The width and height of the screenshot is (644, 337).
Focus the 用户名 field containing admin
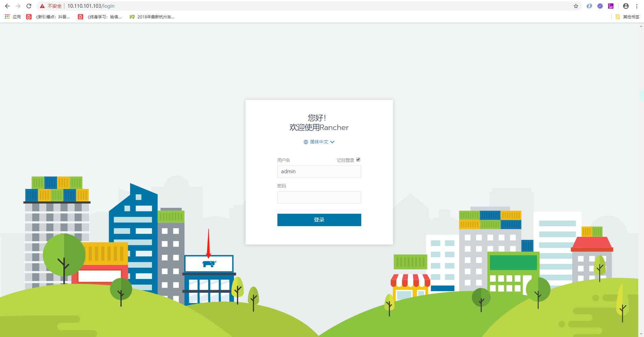[319, 172]
